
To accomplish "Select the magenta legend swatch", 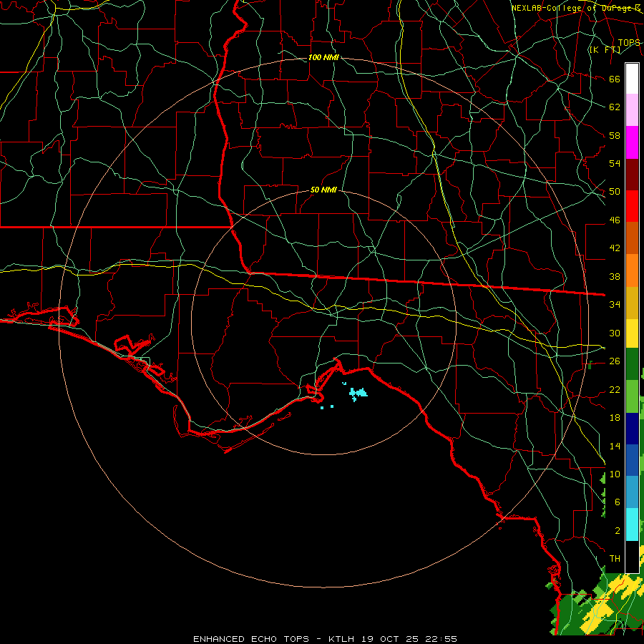I will 632,142.
